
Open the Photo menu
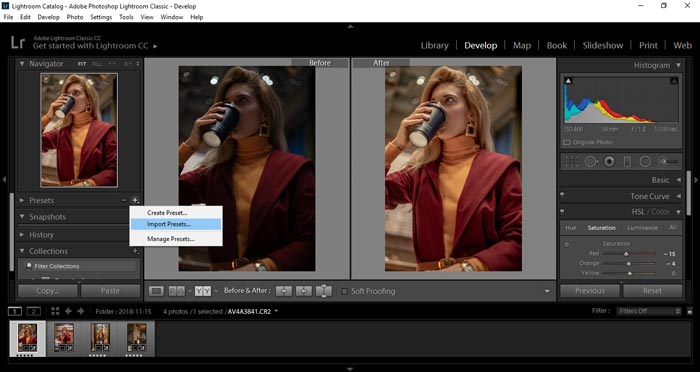[75, 17]
